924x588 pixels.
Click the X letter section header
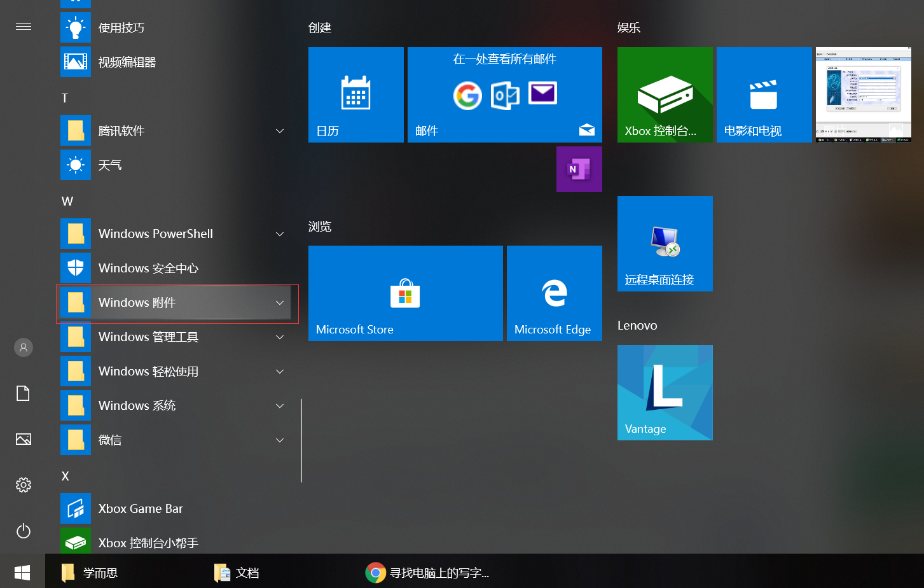(65, 476)
